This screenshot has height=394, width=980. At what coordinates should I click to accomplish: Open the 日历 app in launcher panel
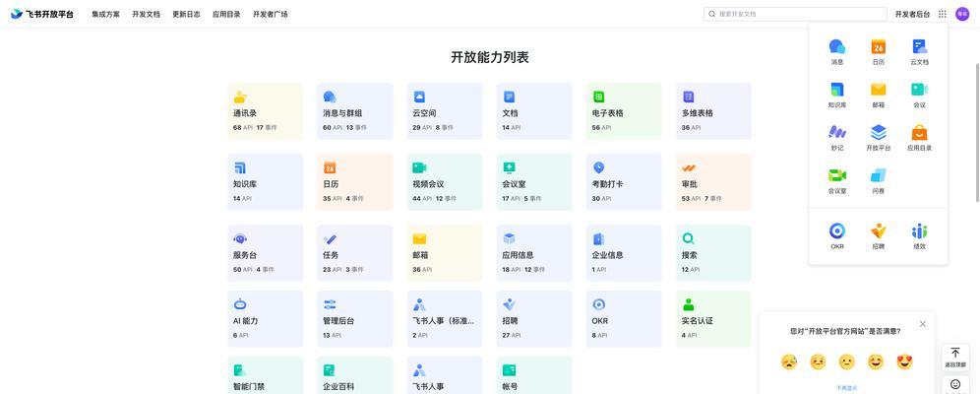[x=878, y=52]
